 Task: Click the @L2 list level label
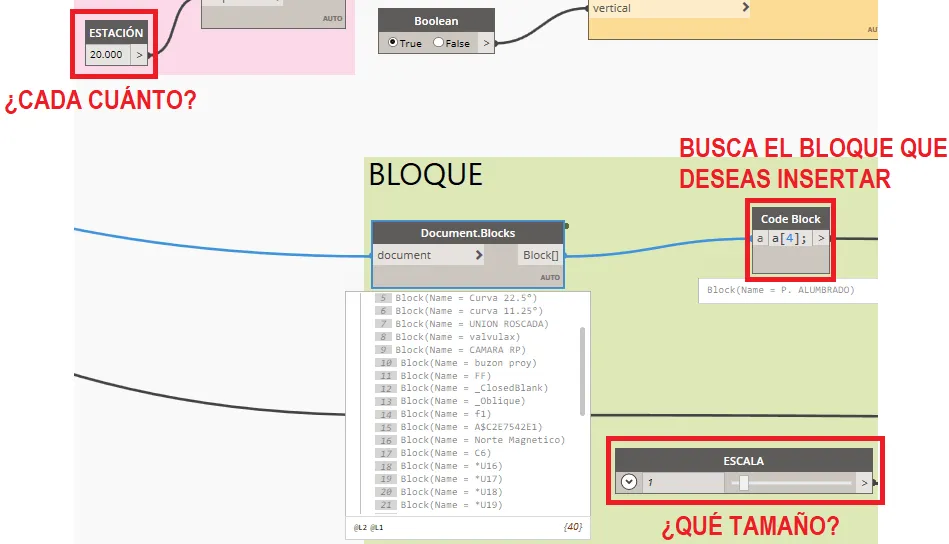pyautogui.click(x=360, y=528)
